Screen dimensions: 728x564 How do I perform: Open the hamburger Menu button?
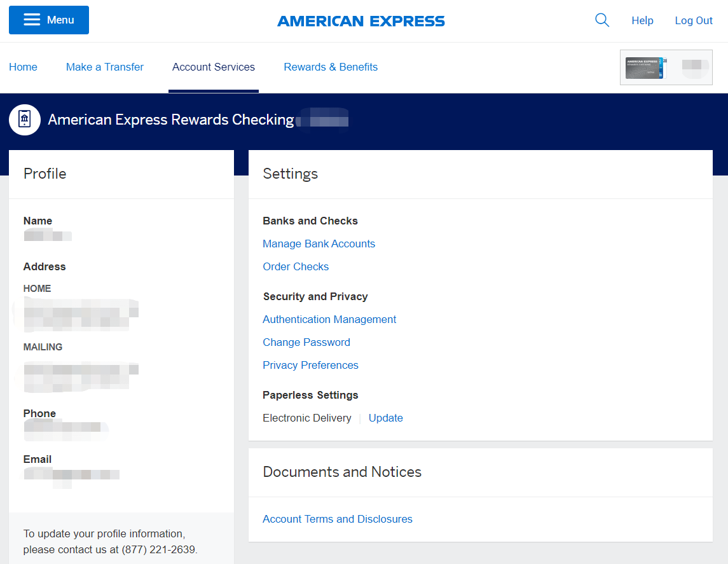(49, 20)
